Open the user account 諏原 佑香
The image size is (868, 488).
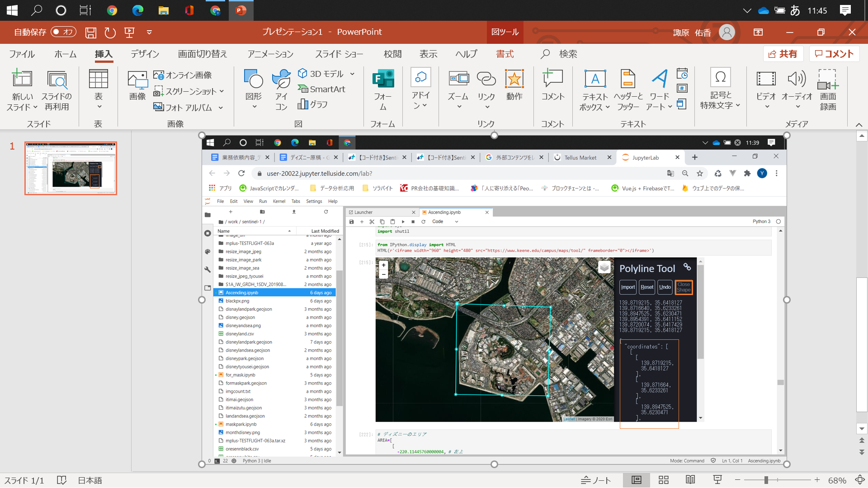(x=704, y=32)
